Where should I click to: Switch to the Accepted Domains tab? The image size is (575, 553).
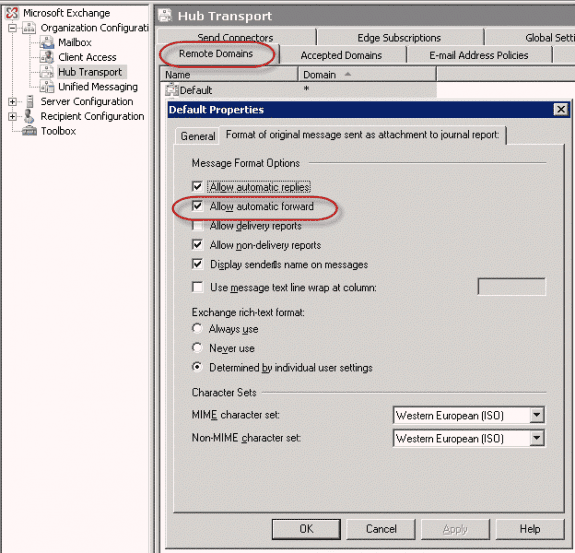pyautogui.click(x=341, y=55)
